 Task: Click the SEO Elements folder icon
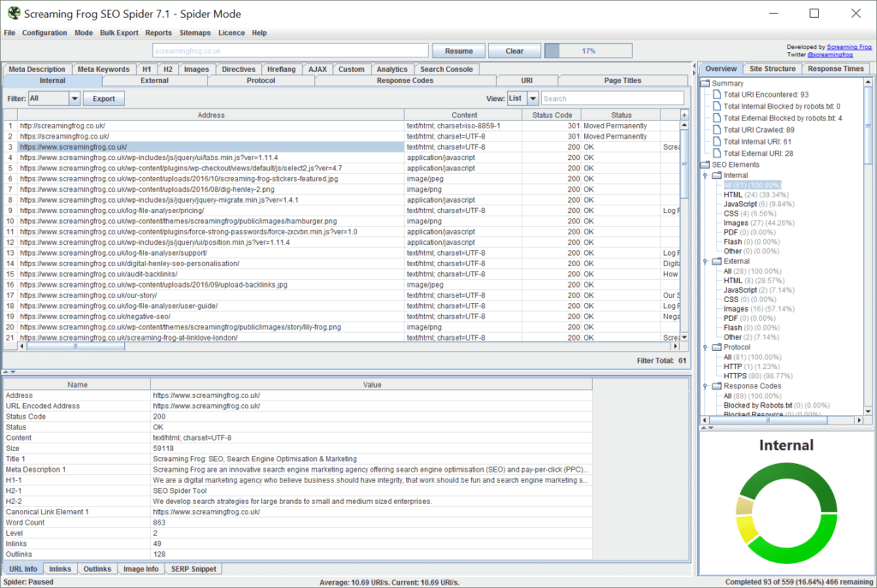(x=706, y=164)
